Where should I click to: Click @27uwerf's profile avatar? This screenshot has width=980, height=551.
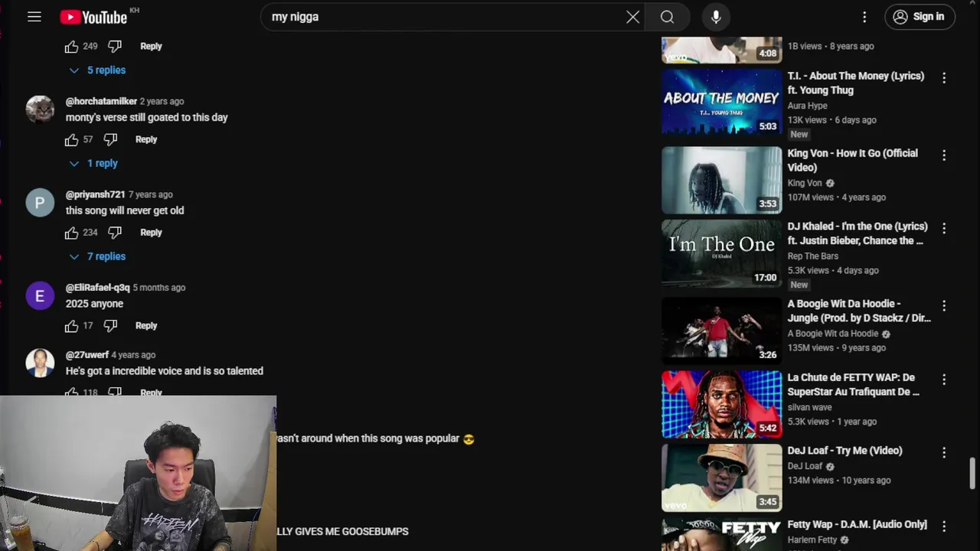(40, 363)
